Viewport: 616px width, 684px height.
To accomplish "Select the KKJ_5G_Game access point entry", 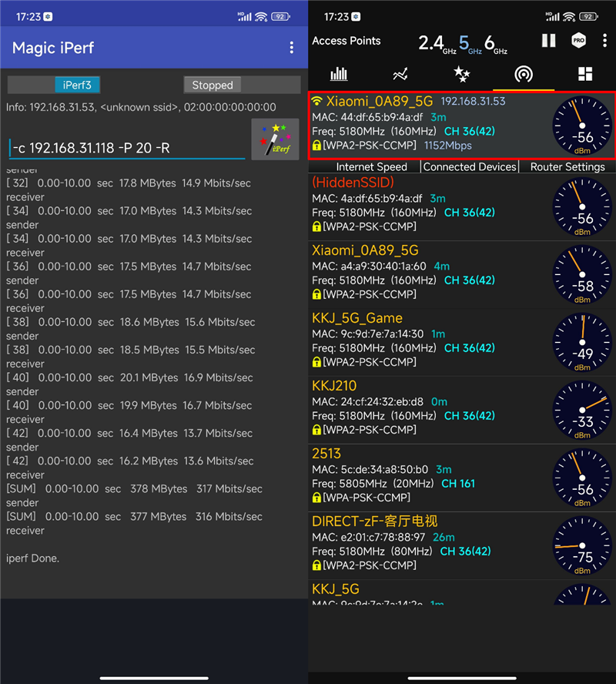I will (x=462, y=343).
